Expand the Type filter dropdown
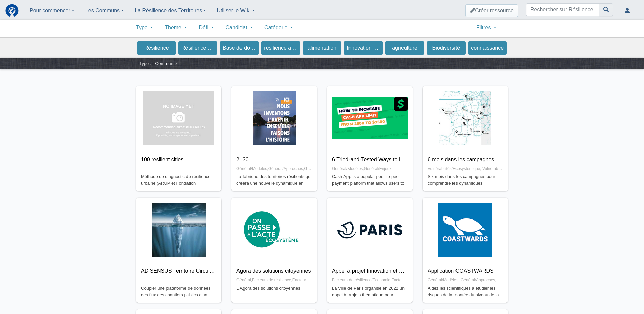This screenshot has width=644, height=314. click(144, 28)
